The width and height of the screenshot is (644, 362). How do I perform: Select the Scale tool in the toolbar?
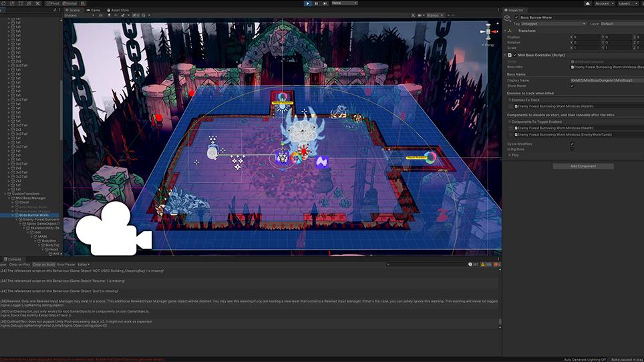coord(12,3)
